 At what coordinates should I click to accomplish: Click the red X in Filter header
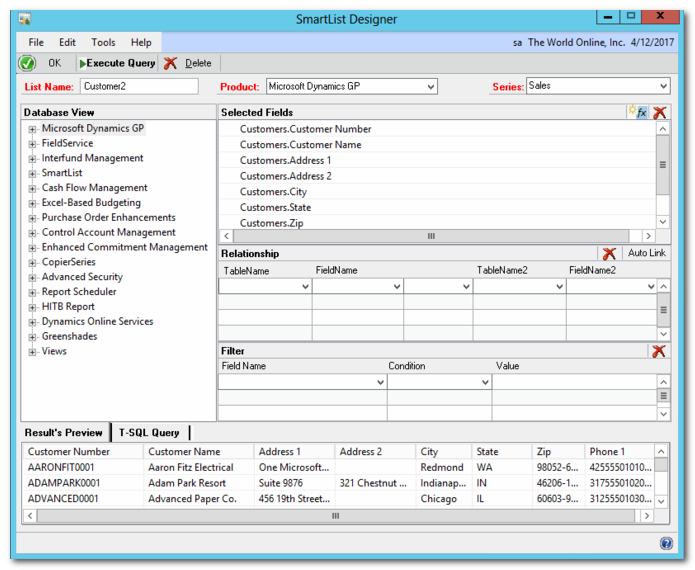pos(659,351)
